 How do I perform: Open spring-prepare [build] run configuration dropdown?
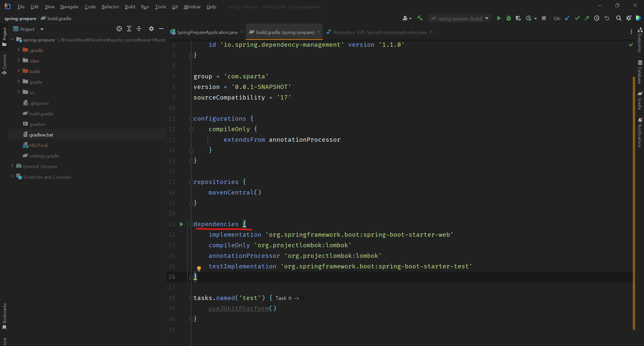[x=460, y=19]
